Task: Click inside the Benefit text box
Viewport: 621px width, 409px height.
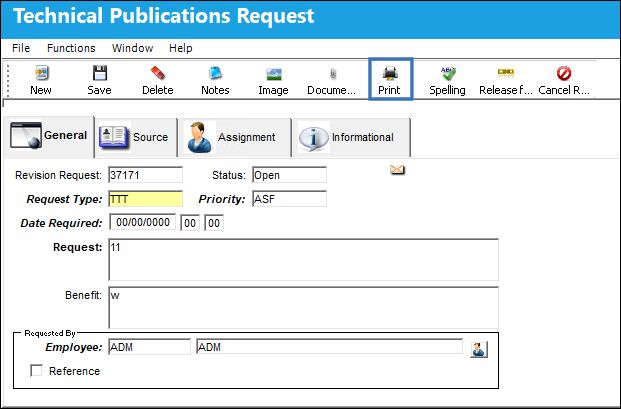Action: pos(303,308)
